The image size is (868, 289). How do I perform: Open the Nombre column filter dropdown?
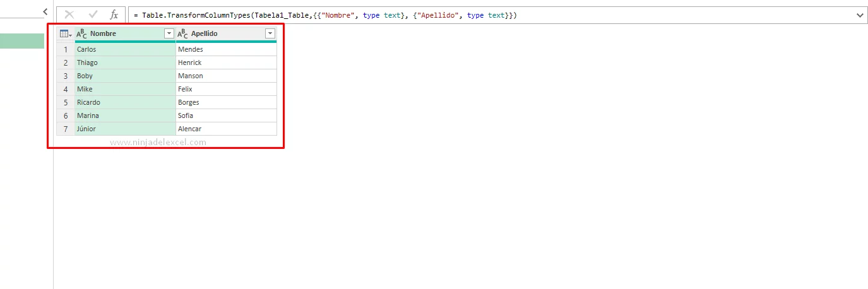coord(169,33)
